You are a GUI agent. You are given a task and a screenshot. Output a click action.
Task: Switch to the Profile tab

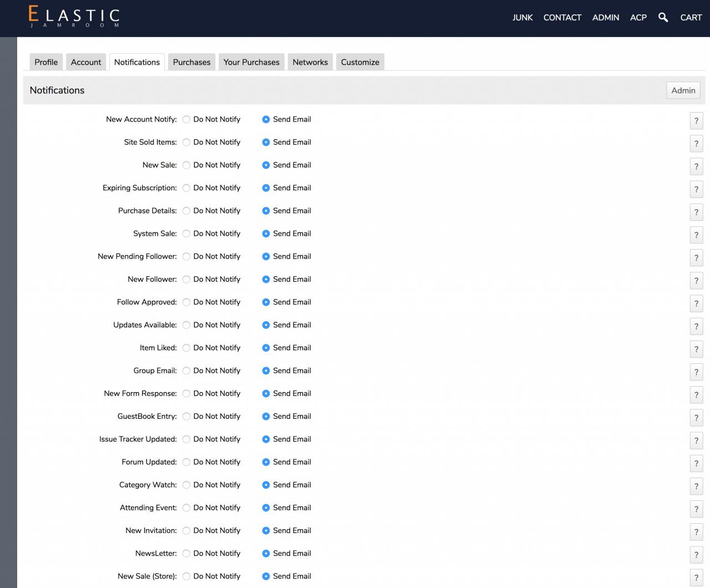coord(46,62)
